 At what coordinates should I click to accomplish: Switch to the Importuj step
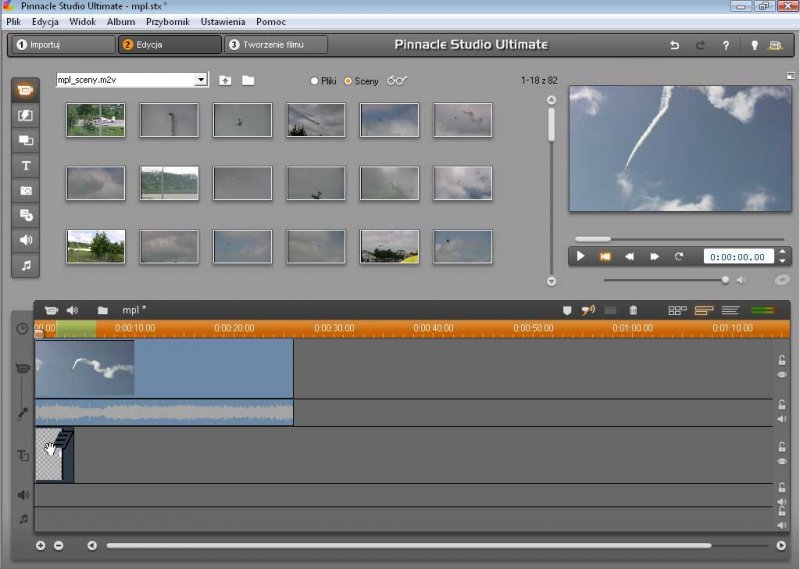point(62,45)
